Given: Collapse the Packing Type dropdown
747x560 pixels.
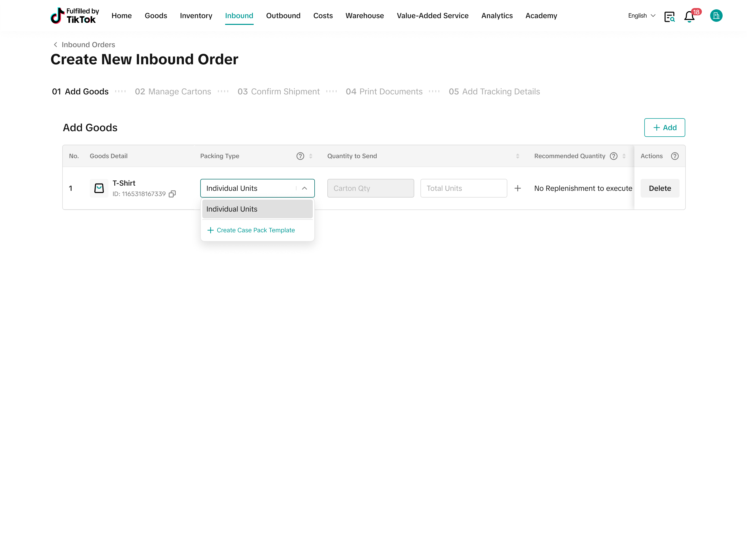Looking at the screenshot, I should point(304,188).
